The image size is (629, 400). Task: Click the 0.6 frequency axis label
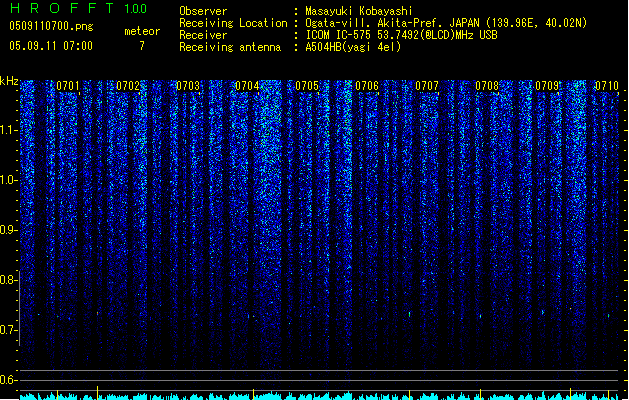(8, 380)
